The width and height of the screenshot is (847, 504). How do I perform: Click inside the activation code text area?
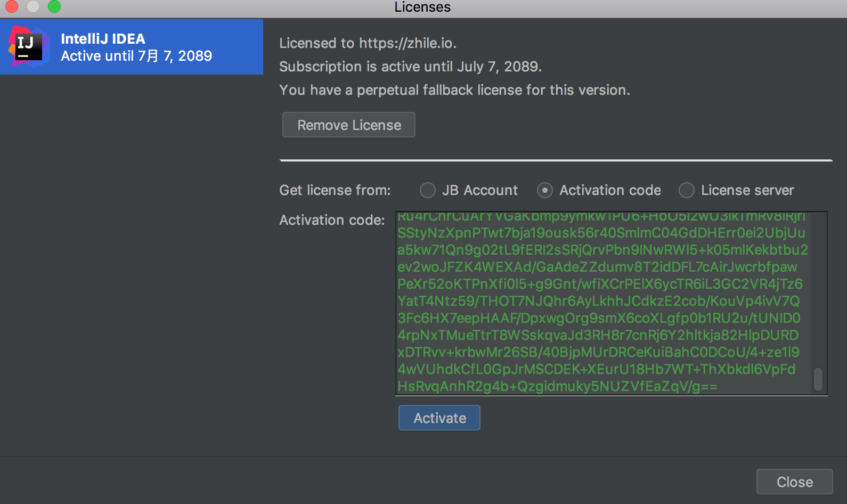[x=611, y=303]
